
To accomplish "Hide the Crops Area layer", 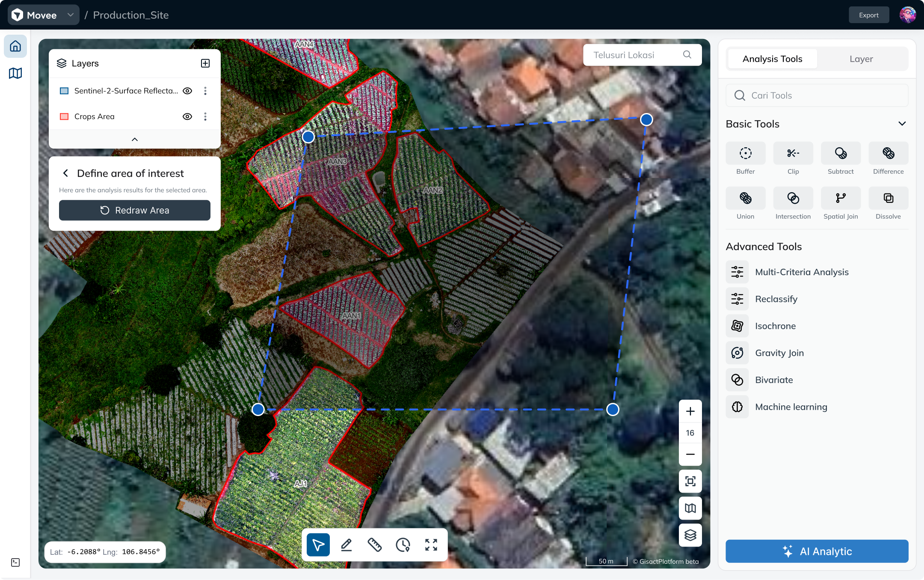I will (187, 116).
